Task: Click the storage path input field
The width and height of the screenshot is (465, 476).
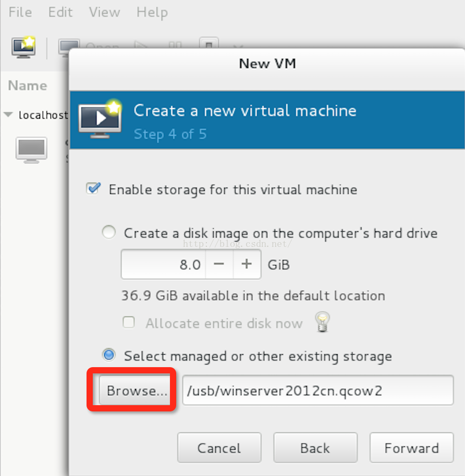Action: 318,391
